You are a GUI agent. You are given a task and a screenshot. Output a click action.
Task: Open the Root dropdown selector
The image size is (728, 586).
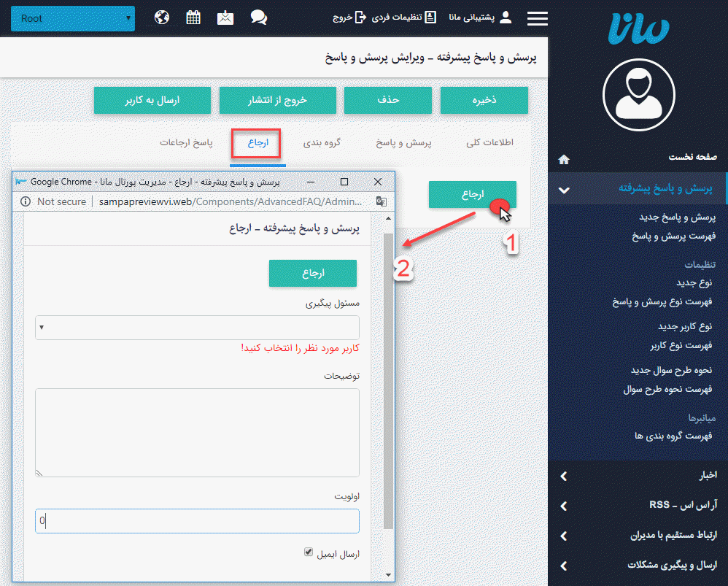coord(72,18)
